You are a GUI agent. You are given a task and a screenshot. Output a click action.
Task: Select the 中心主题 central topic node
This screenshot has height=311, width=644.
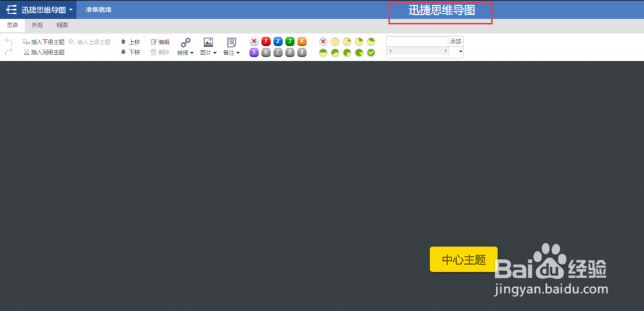pyautogui.click(x=464, y=259)
